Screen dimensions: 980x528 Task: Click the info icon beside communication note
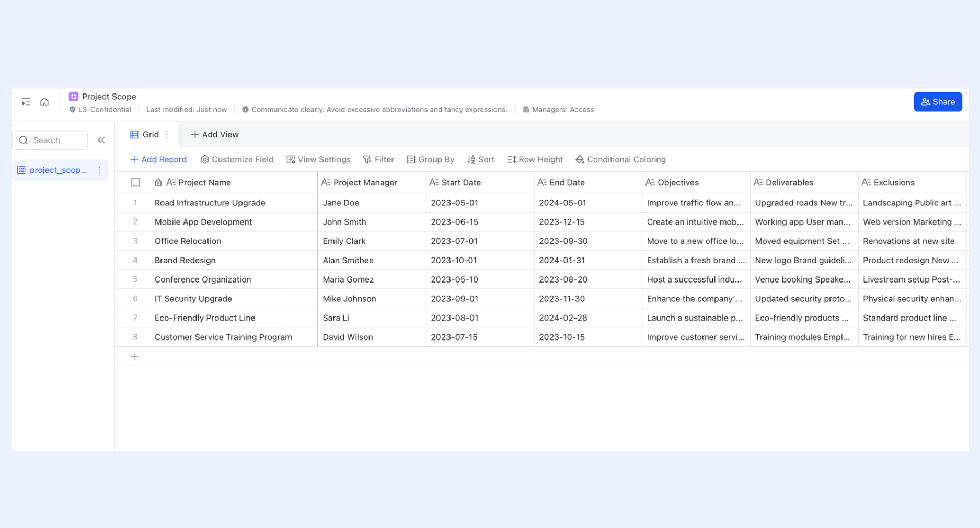(x=245, y=110)
